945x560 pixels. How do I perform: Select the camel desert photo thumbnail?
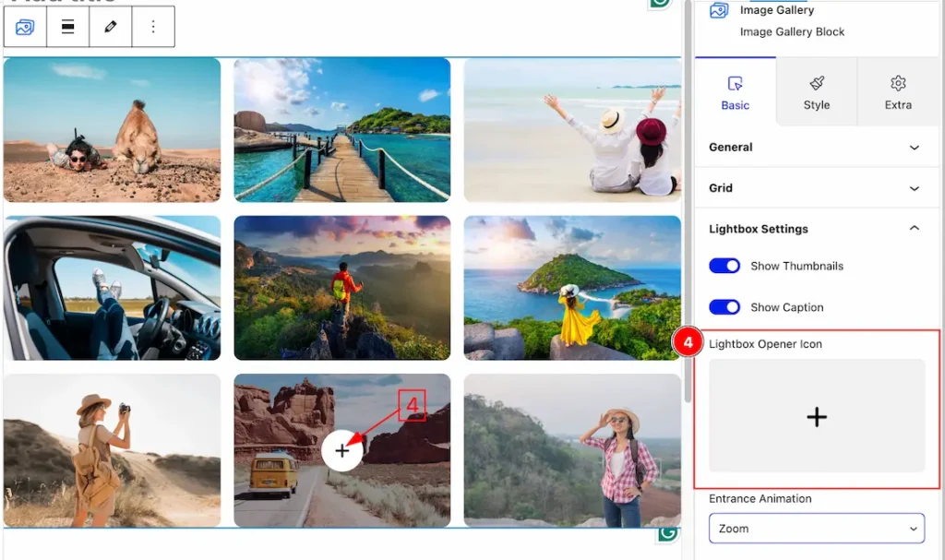pos(112,129)
